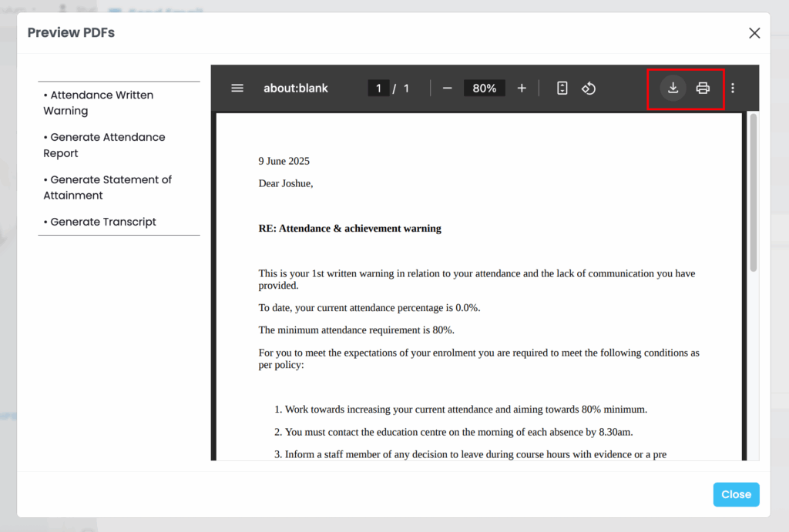
Task: Click the Preview PDFs dialog title
Action: coord(71,32)
